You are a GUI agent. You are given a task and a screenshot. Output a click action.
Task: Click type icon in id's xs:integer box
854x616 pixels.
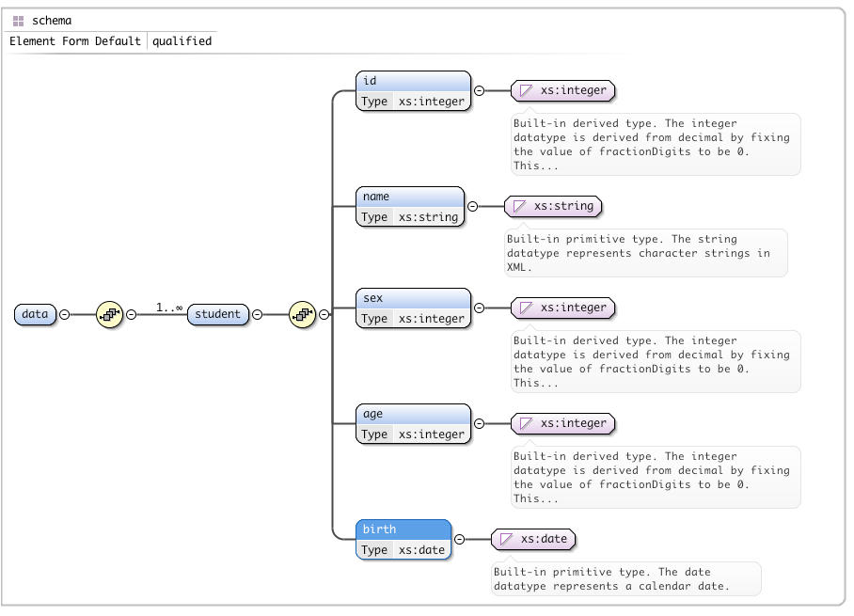click(526, 90)
